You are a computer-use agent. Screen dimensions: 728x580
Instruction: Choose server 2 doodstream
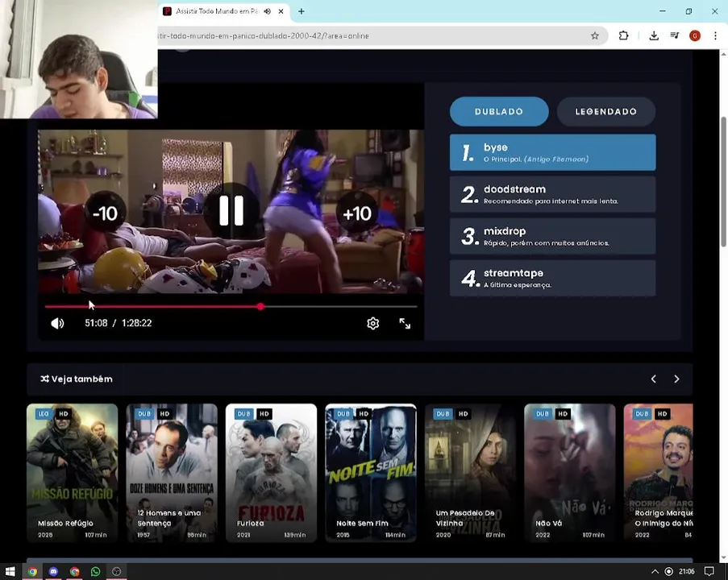tap(552, 194)
